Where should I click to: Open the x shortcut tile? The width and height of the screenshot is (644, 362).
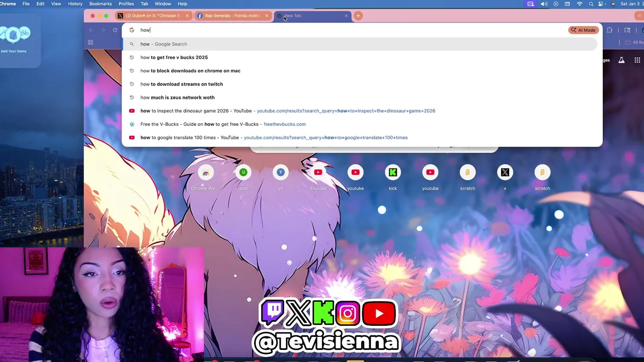click(505, 177)
